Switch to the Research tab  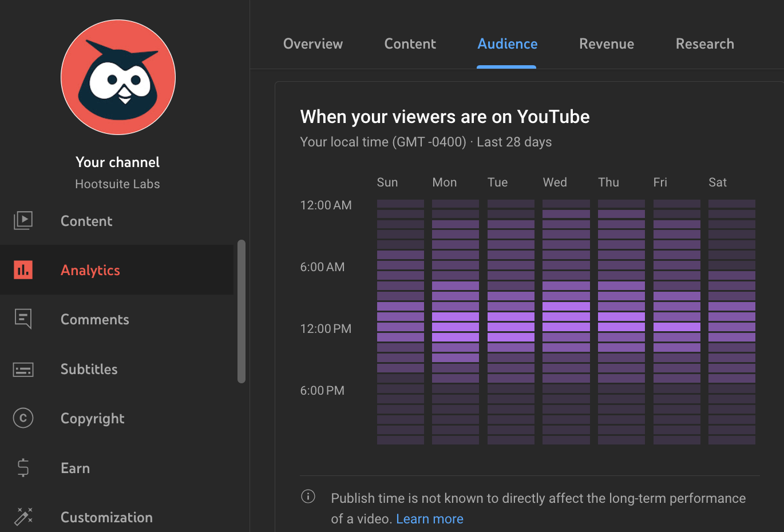pyautogui.click(x=704, y=43)
